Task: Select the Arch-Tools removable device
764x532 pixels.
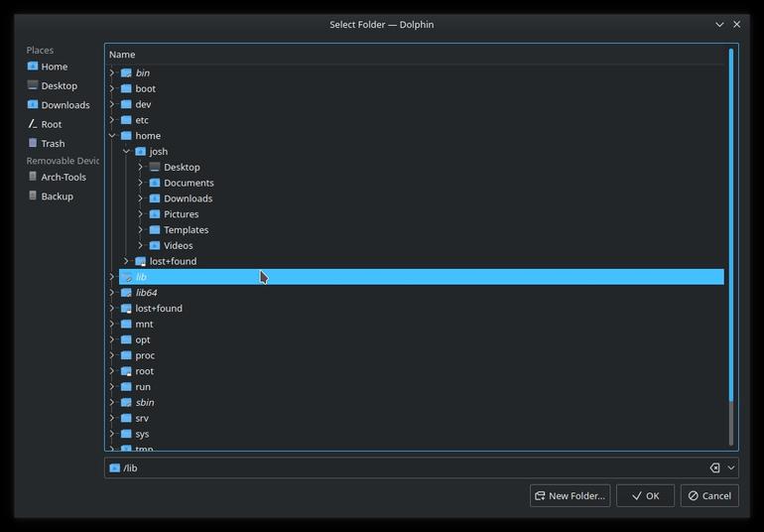Action: pyautogui.click(x=57, y=177)
